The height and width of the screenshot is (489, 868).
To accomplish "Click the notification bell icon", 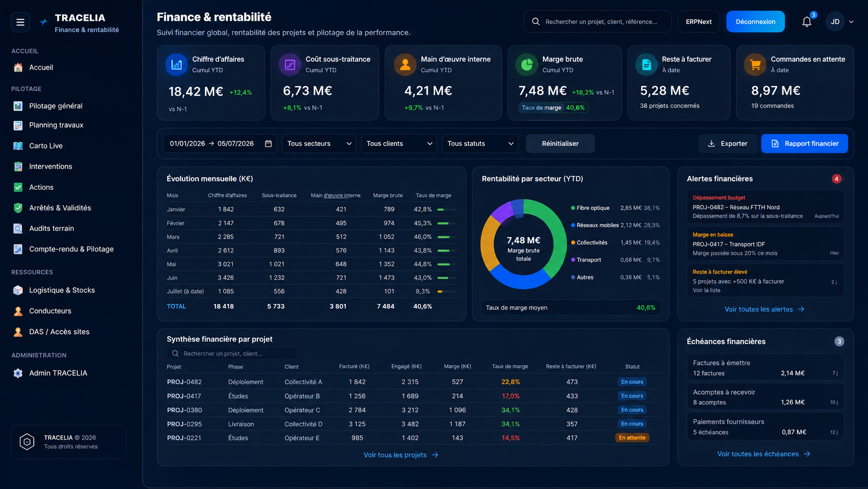I will [x=807, y=22].
